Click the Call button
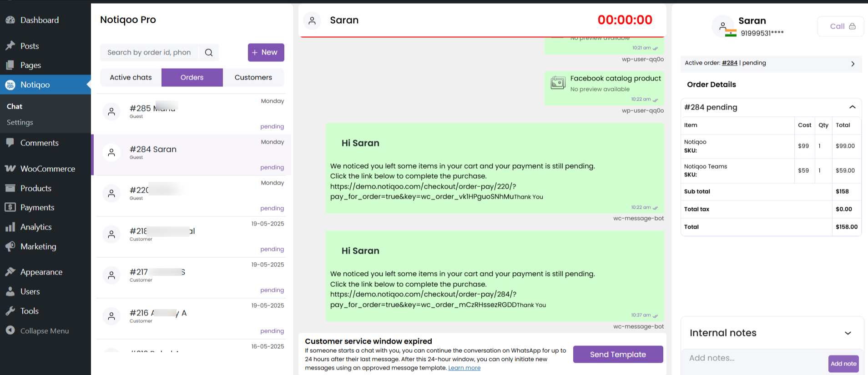The image size is (868, 375). coord(840,26)
